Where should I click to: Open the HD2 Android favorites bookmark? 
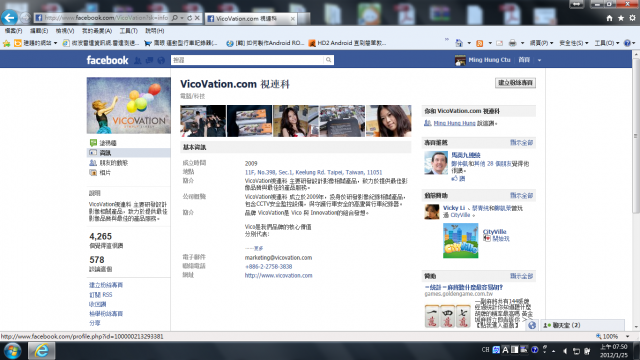[x=347, y=43]
